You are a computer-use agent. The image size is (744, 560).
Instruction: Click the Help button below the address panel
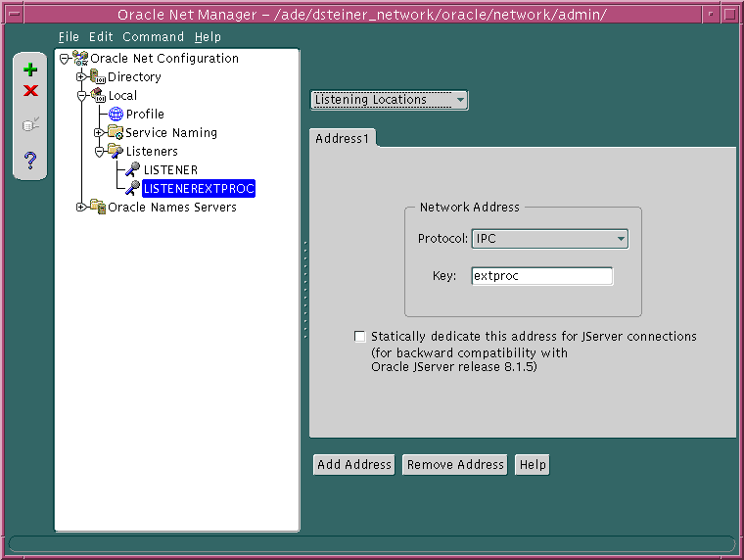click(x=533, y=465)
